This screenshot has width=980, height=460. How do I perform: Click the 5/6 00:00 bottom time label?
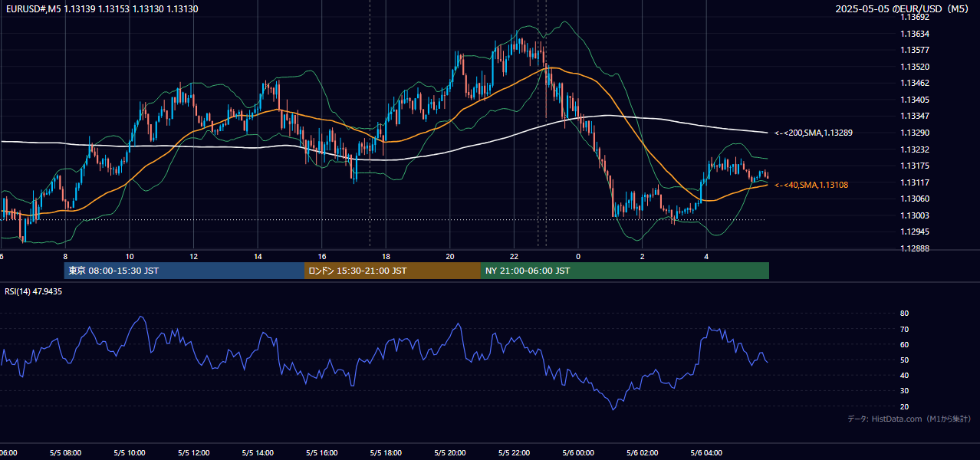tap(578, 453)
